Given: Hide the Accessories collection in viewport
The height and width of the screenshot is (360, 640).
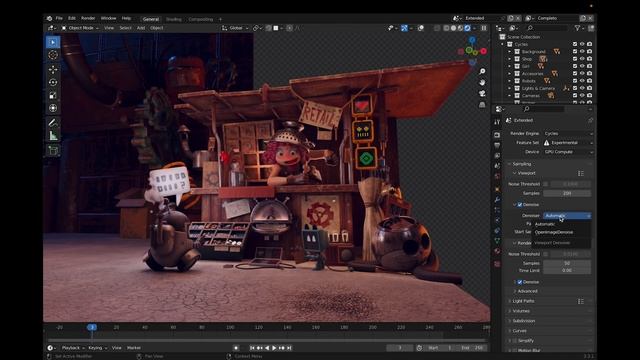Looking at the screenshot, I should (x=582, y=73).
